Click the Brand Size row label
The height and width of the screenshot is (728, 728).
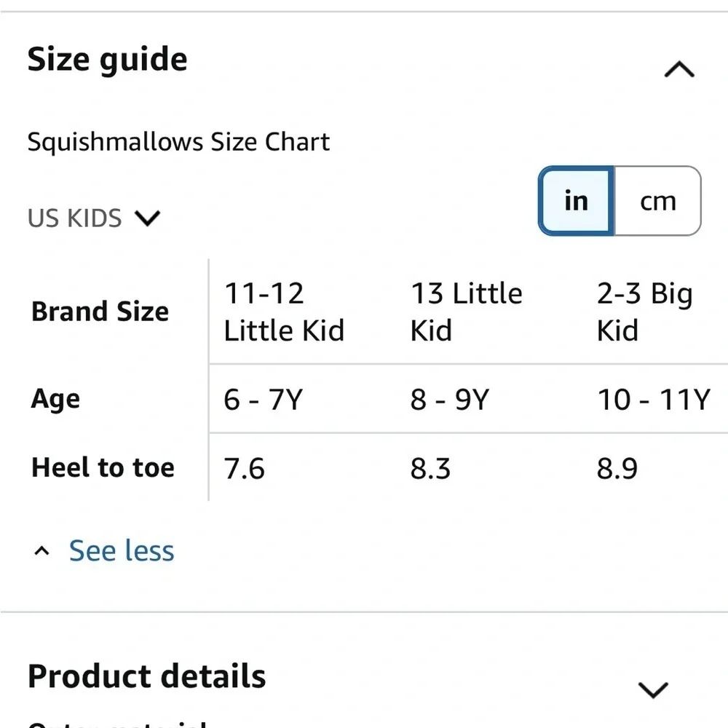(100, 311)
